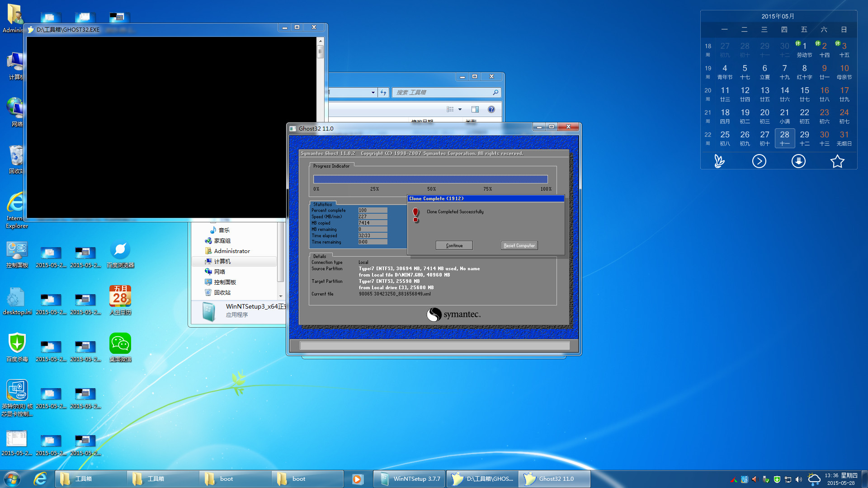Select 音乐 in the navigation tree
Screen dimensions: 868x488
click(x=220, y=230)
